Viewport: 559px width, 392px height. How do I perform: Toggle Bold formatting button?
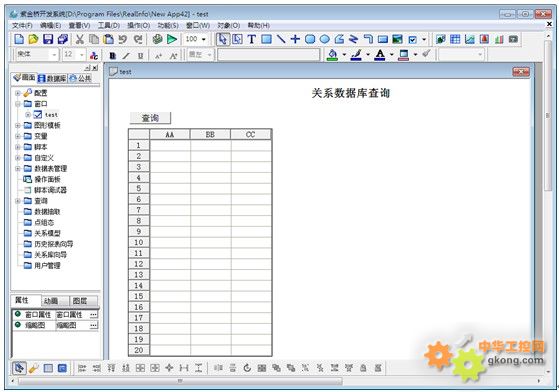pyautogui.click(x=113, y=56)
